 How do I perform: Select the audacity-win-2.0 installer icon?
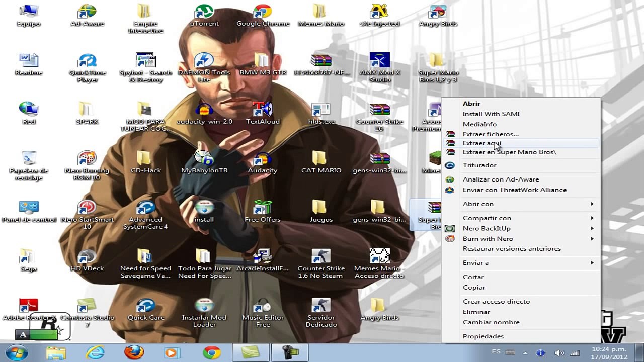204,113
